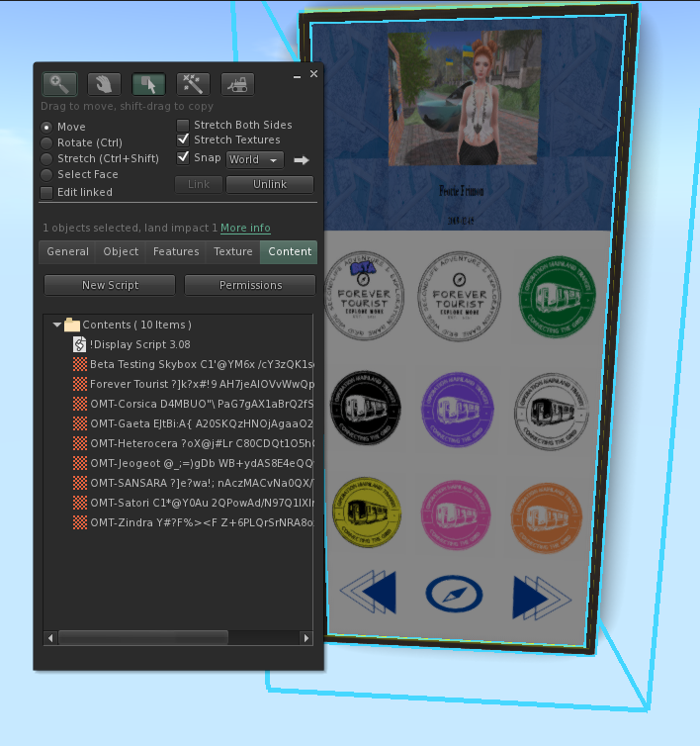
Task: Click the Unlink button
Action: coord(270,185)
